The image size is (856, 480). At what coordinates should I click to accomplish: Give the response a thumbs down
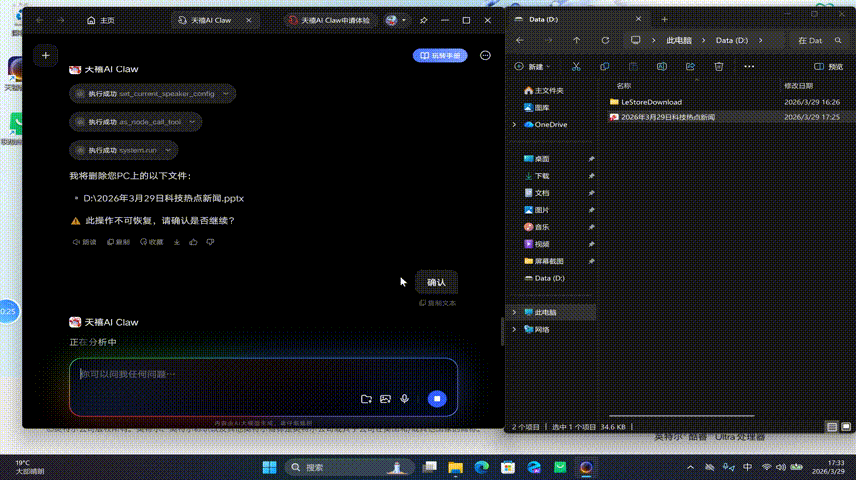click(210, 242)
